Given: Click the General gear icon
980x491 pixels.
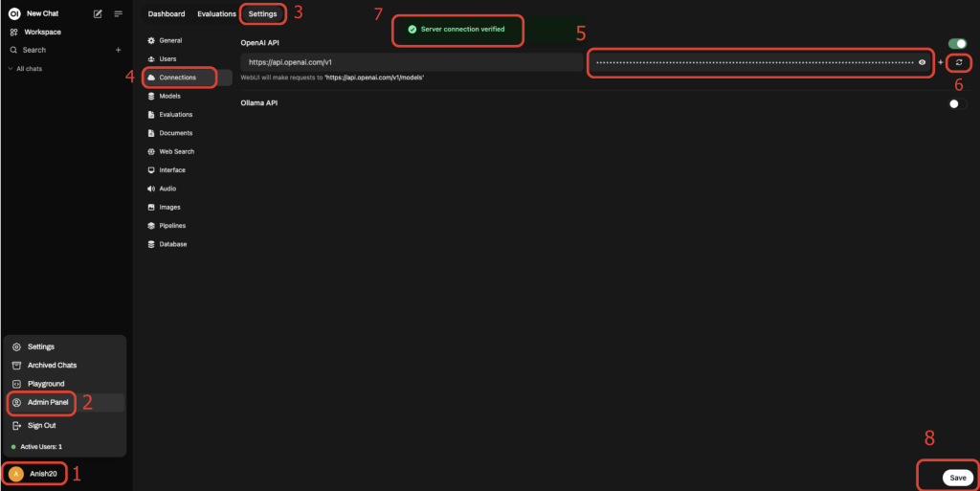Looking at the screenshot, I should coord(151,40).
